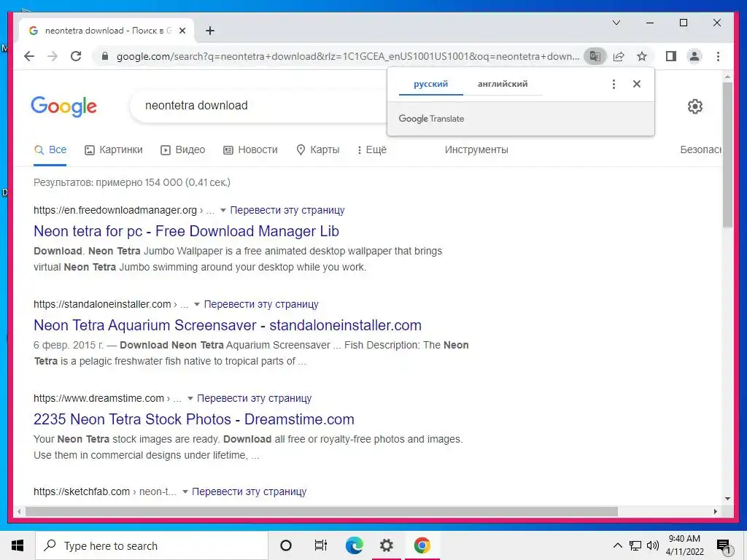
Task: Select the Все search tab
Action: [x=50, y=149]
